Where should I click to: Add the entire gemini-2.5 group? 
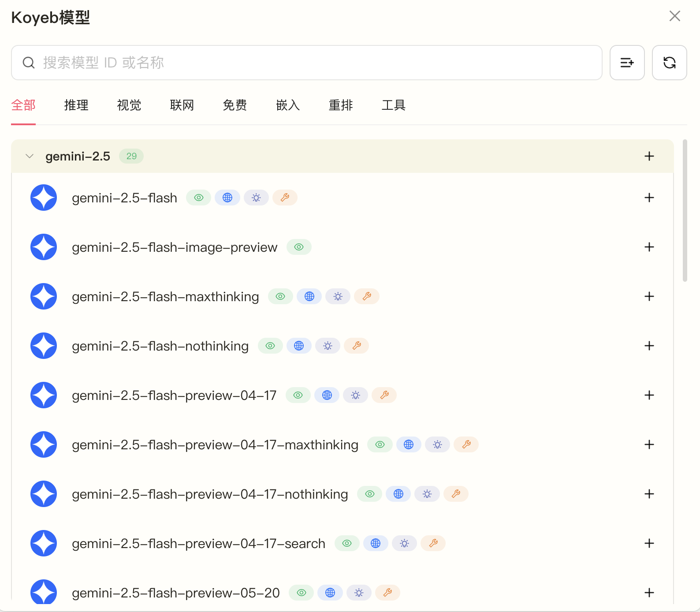[x=649, y=156]
